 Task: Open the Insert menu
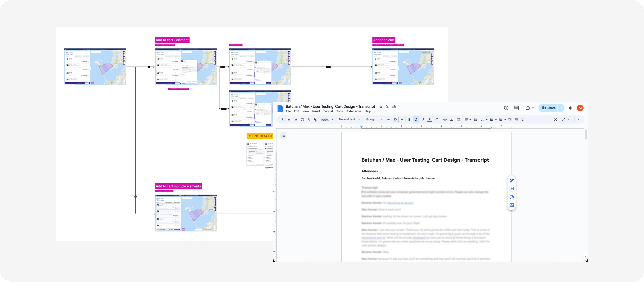pos(316,111)
